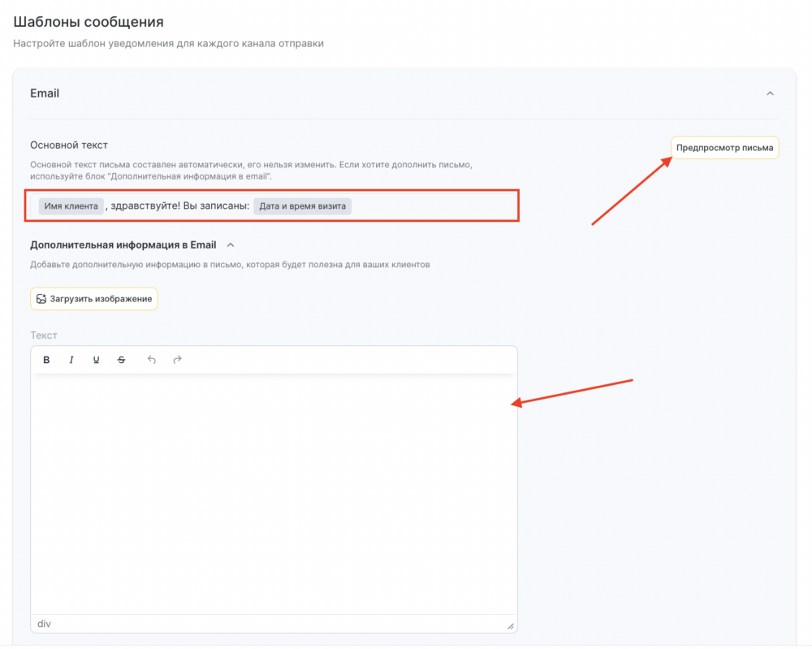Apply italic formatting in the editor toolbar
Screen dimensions: 812x649
(71, 360)
